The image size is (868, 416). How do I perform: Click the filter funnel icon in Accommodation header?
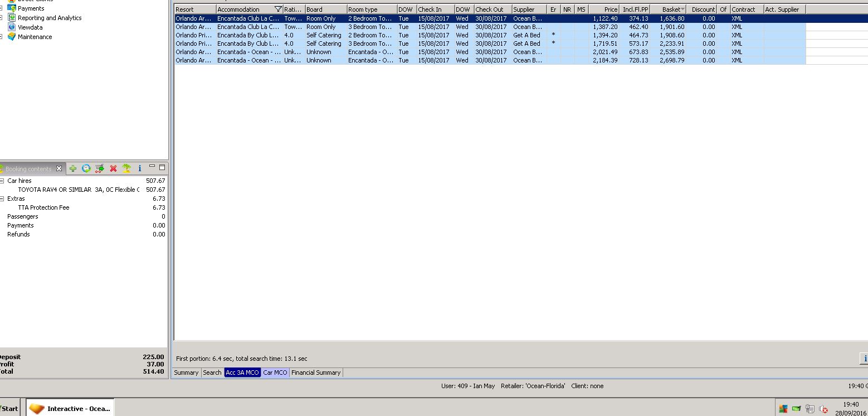[x=279, y=9]
